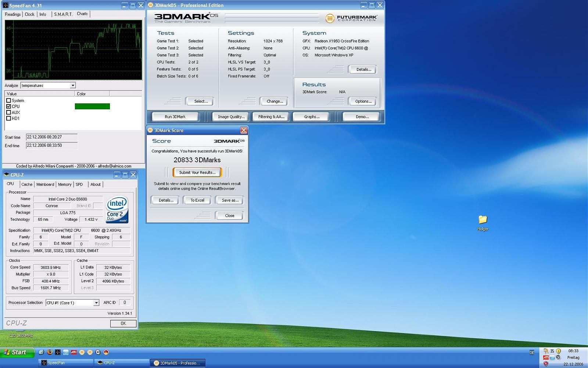Click Options button under Results
The width and height of the screenshot is (588, 368).
coord(363,101)
